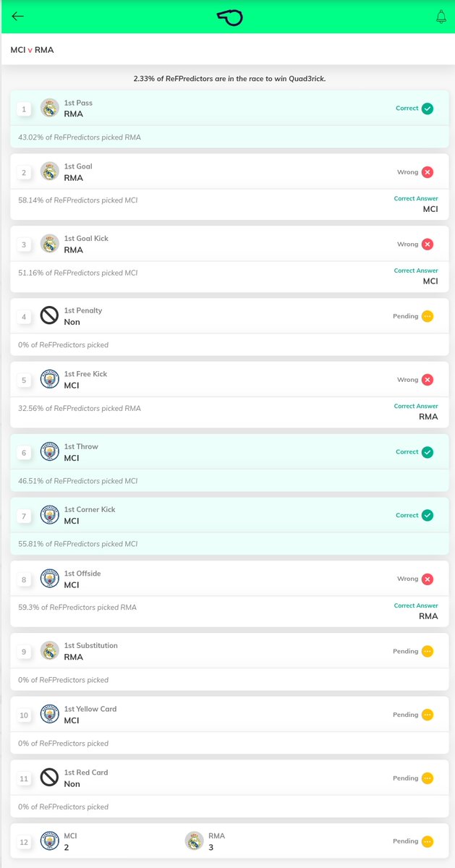Click the red Wrong cross on 1st Goal

(427, 172)
